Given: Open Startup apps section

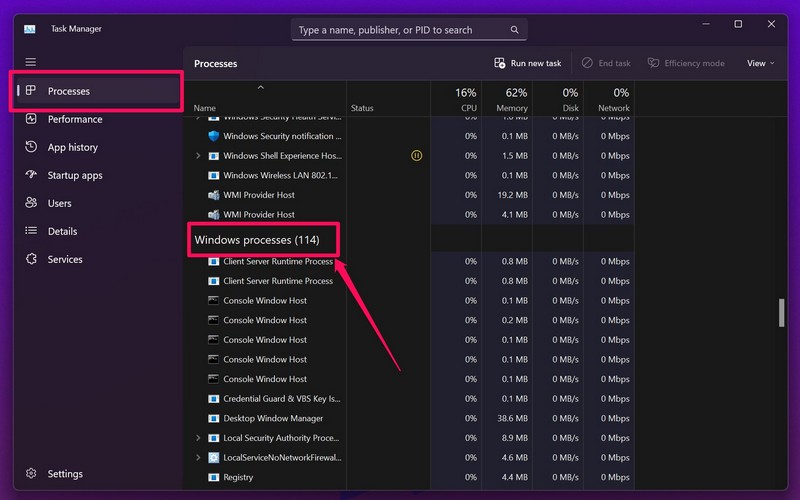Looking at the screenshot, I should coord(75,175).
